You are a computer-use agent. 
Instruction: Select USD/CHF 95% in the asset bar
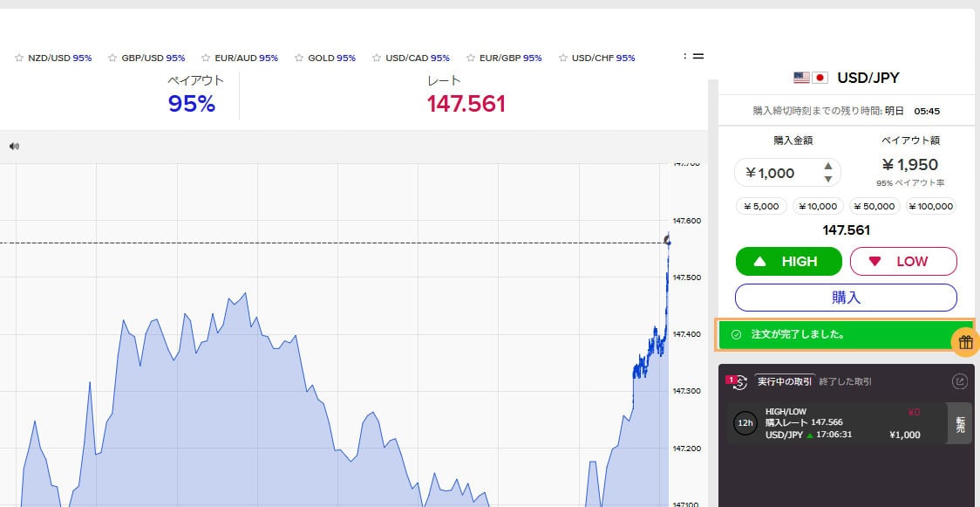pyautogui.click(x=603, y=58)
